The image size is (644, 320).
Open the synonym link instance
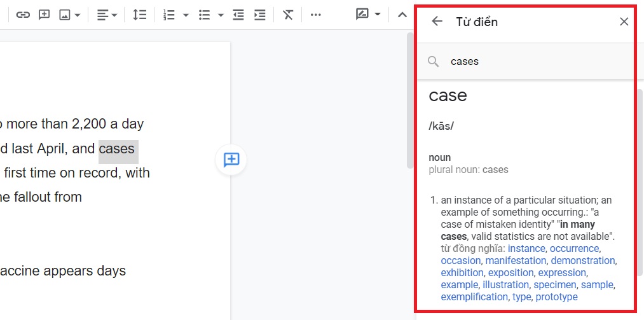[x=526, y=249]
